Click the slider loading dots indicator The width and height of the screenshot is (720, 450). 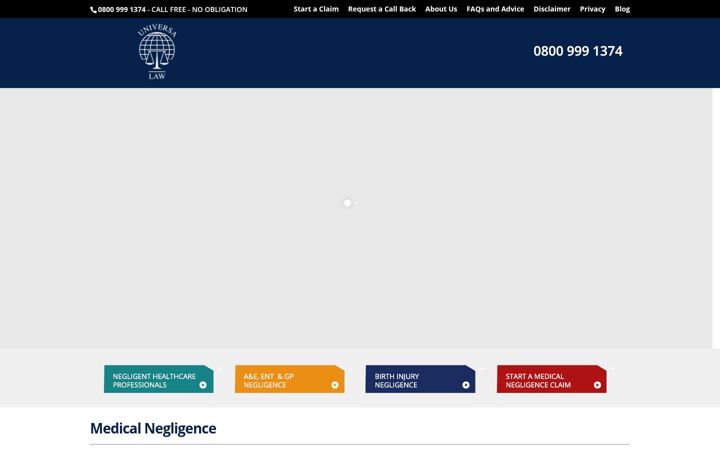pos(351,203)
